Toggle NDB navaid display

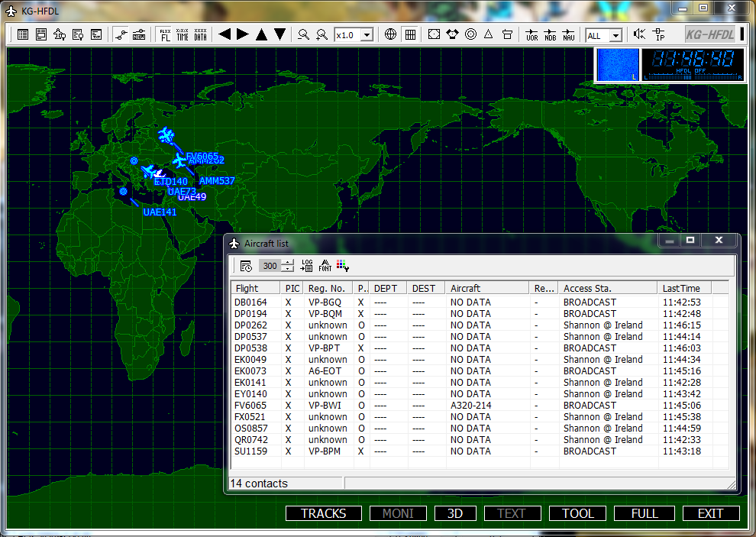[x=550, y=34]
